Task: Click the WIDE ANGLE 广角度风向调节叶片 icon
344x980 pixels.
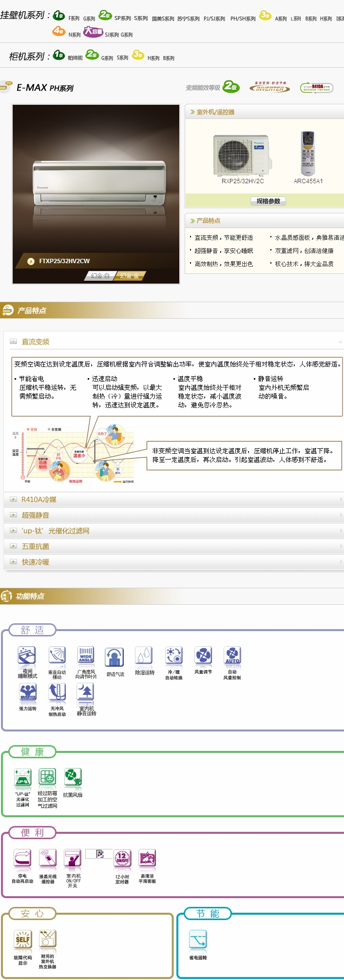Action: pyautogui.click(x=86, y=656)
